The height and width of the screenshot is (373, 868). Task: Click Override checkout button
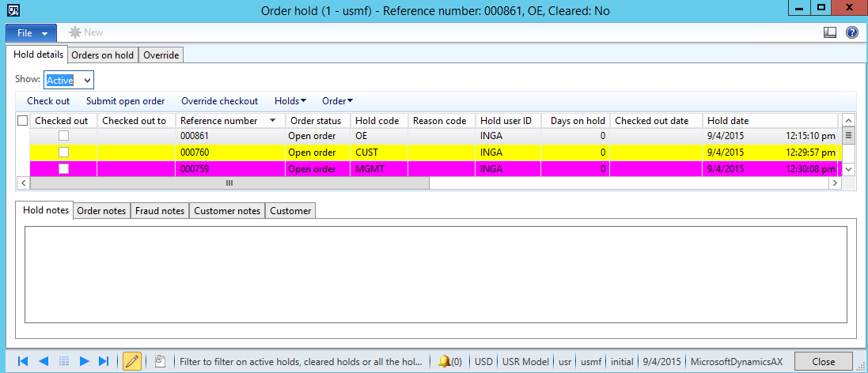tap(220, 101)
